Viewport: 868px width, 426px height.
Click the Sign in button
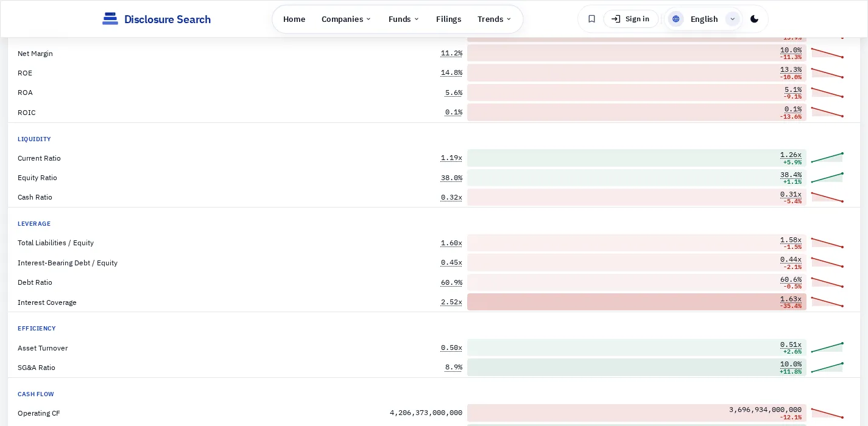point(630,19)
